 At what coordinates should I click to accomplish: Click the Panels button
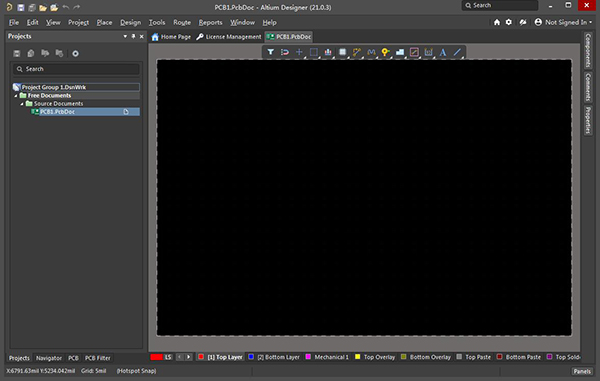[582, 371]
